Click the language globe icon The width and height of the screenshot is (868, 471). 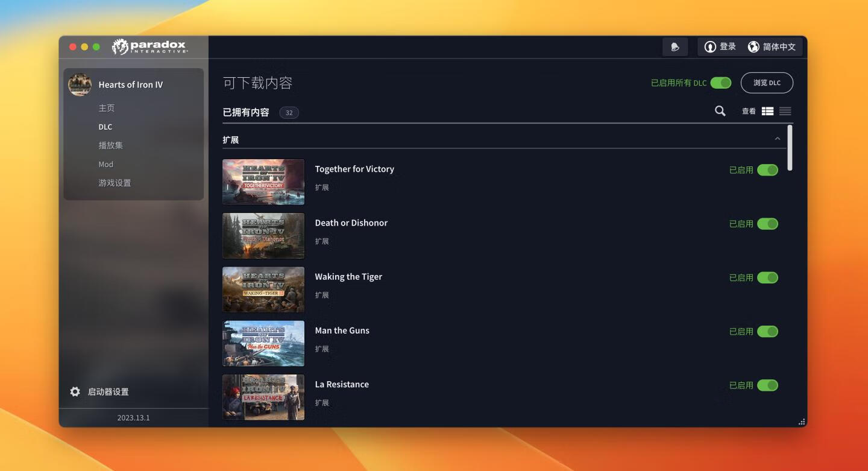(x=753, y=47)
